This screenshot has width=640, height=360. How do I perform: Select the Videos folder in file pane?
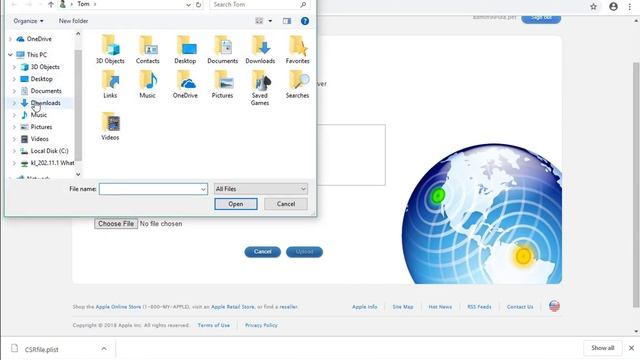click(x=110, y=126)
